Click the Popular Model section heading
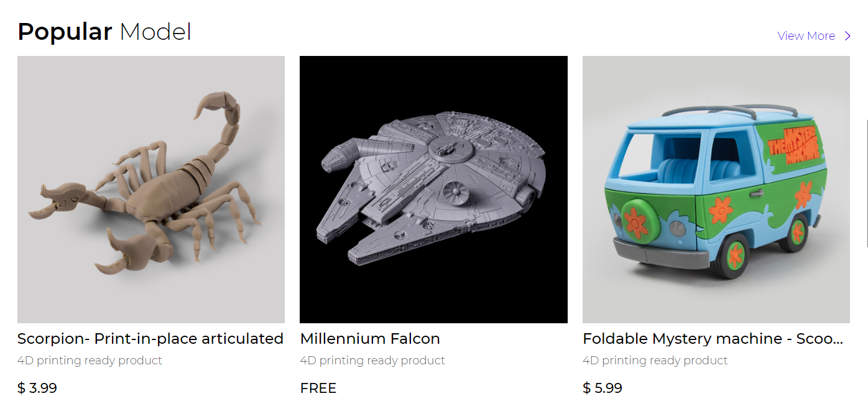The image size is (868, 419). click(104, 32)
